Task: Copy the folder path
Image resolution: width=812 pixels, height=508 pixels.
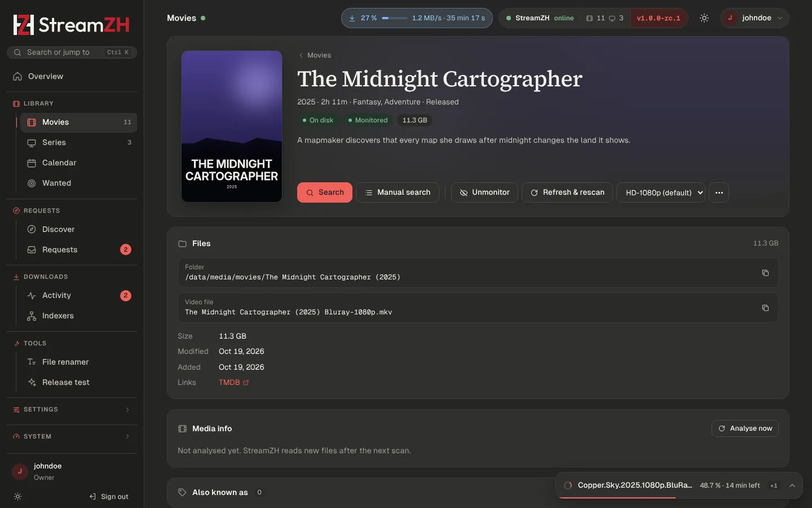Action: pyautogui.click(x=765, y=273)
